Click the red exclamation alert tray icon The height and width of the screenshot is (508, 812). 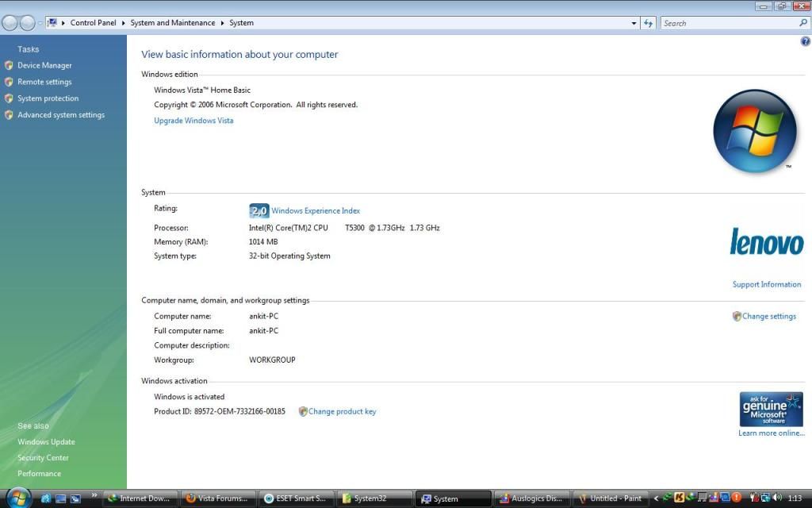[737, 498]
